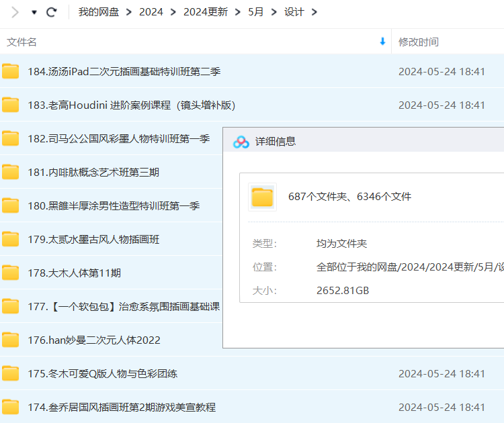Click large folder thumbnail in details dialog
The height and width of the screenshot is (423, 504).
[x=262, y=197]
